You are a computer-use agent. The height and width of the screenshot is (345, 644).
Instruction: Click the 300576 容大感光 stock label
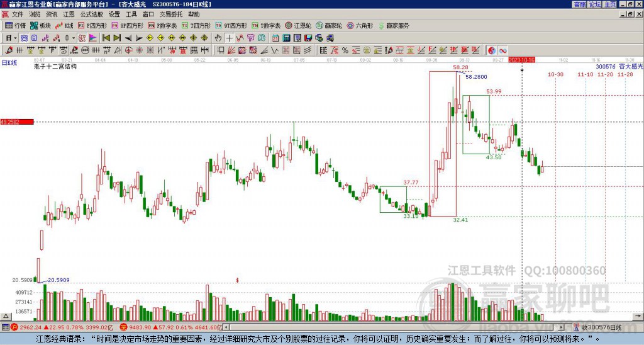619,66
